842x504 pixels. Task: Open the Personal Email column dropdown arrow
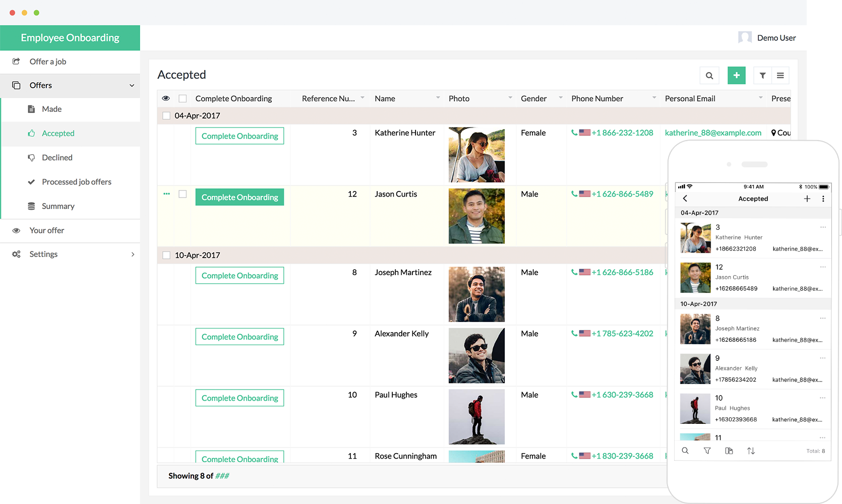pyautogui.click(x=761, y=98)
